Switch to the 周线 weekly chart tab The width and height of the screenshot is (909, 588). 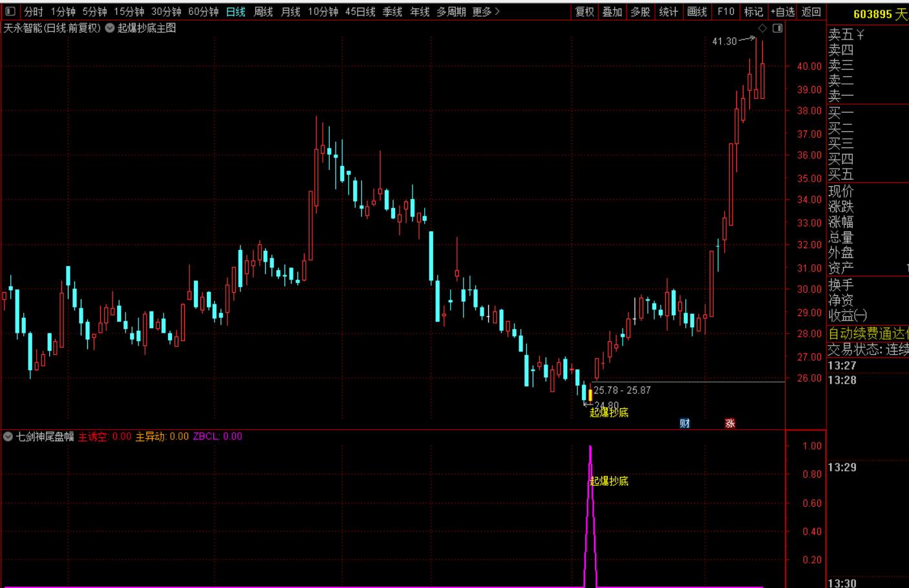[263, 12]
